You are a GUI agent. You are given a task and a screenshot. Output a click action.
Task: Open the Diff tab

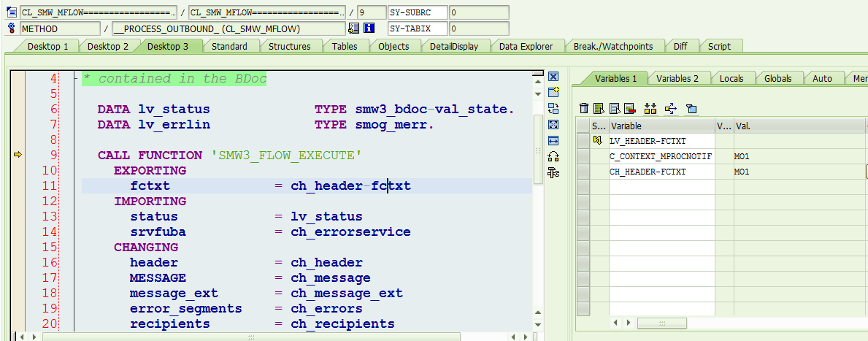point(681,47)
